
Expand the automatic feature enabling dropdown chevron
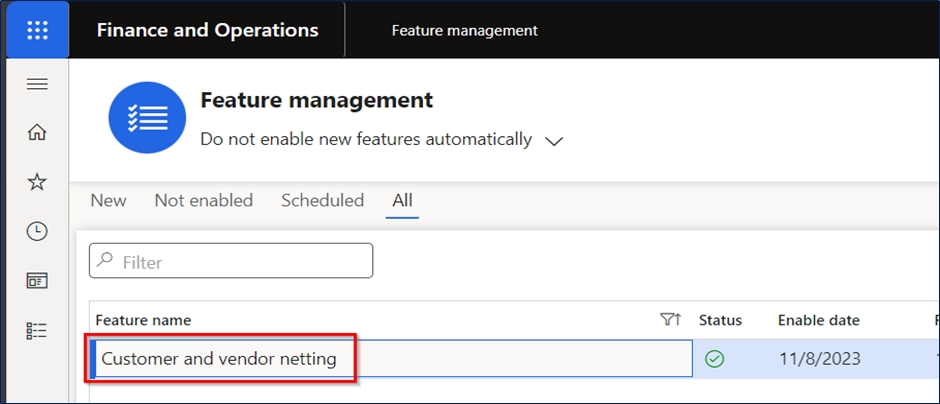click(x=554, y=141)
